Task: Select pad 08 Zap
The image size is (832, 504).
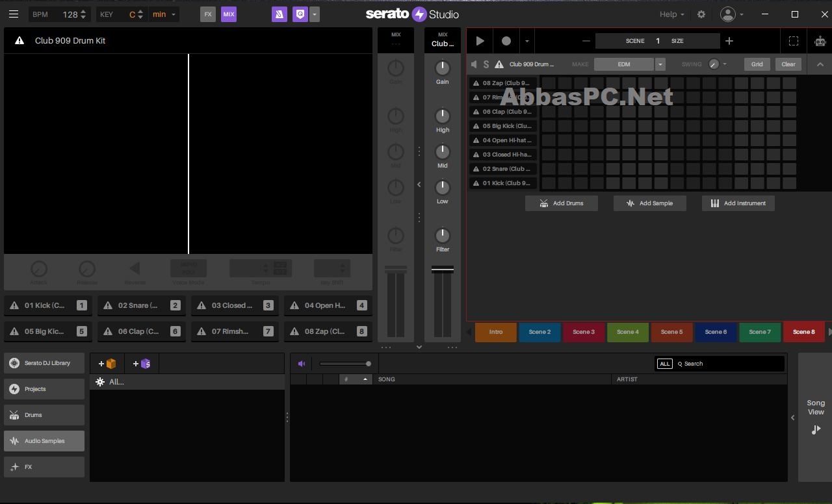Action: (328, 331)
